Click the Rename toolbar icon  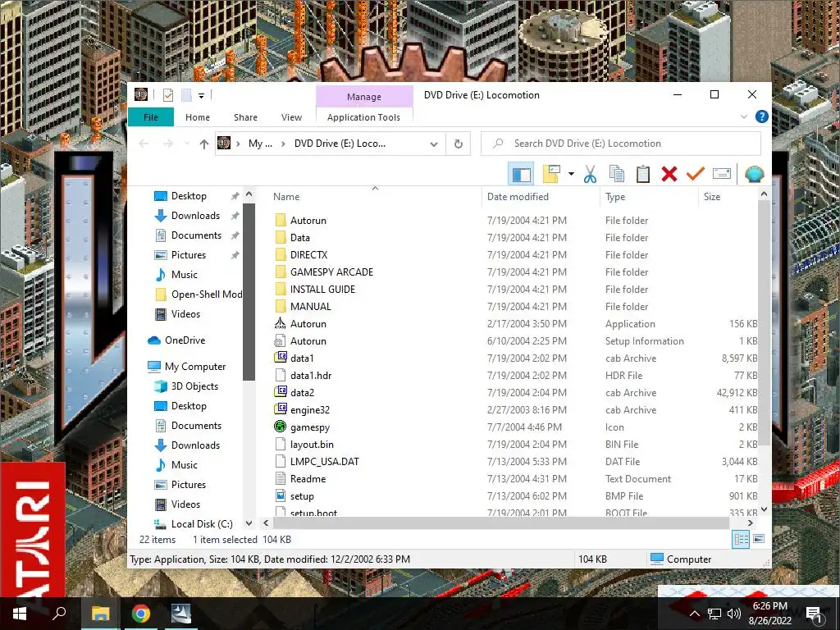722,174
